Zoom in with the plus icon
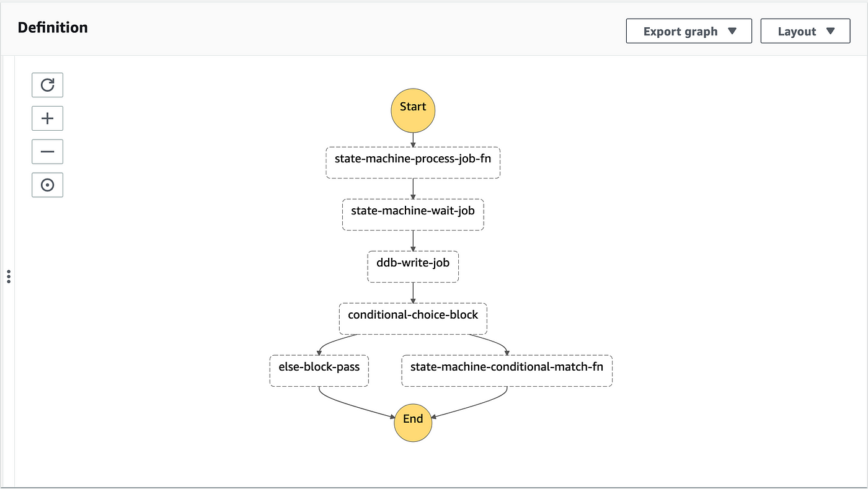Image resolution: width=868 pixels, height=489 pixels. (x=47, y=118)
